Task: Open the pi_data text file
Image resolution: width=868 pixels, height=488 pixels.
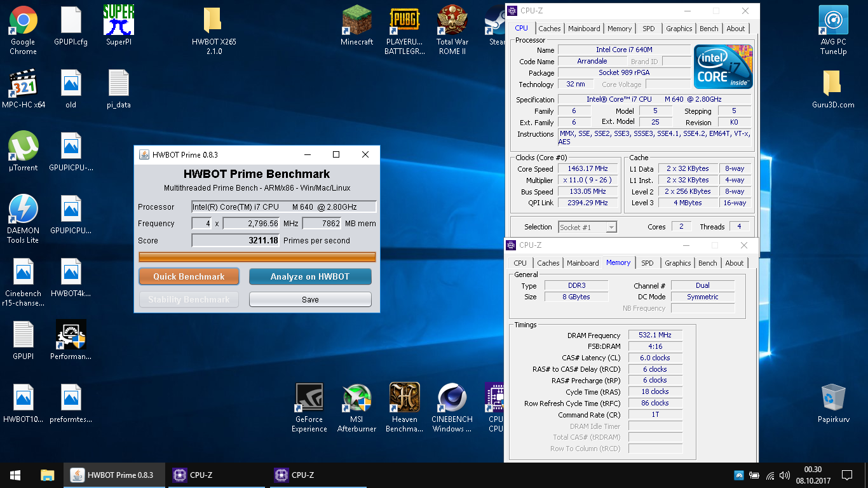Action: point(119,90)
